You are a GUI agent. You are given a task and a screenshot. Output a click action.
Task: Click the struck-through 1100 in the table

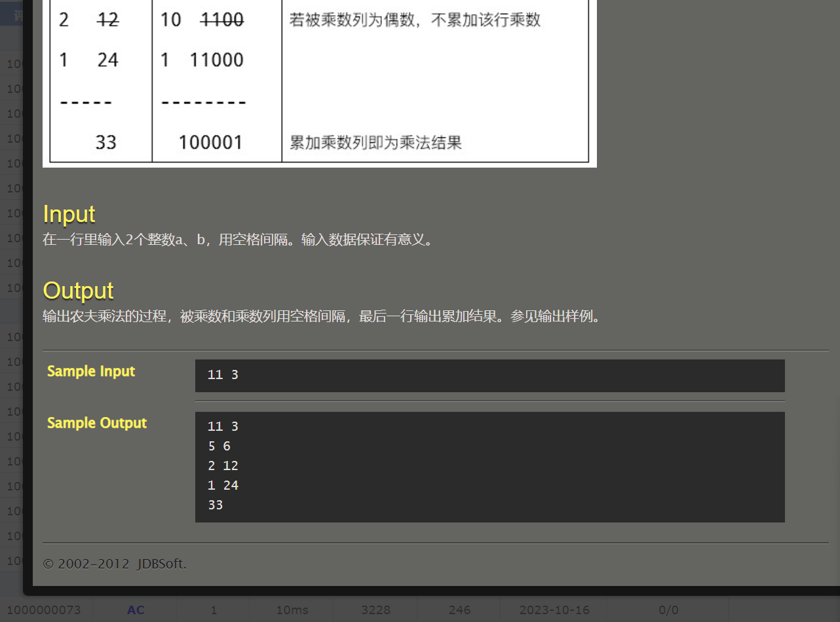click(x=222, y=20)
